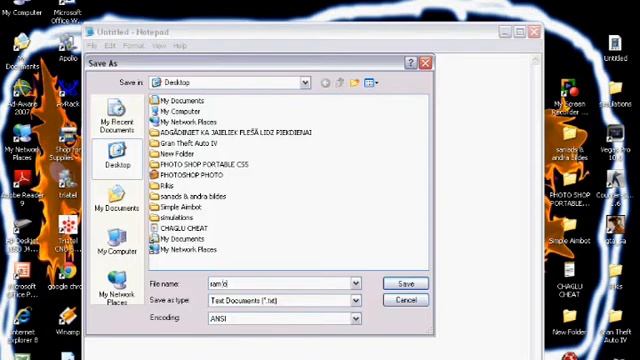640x360 pixels.
Task: Click the Google Chrome desktop icon
Action: pos(68,277)
